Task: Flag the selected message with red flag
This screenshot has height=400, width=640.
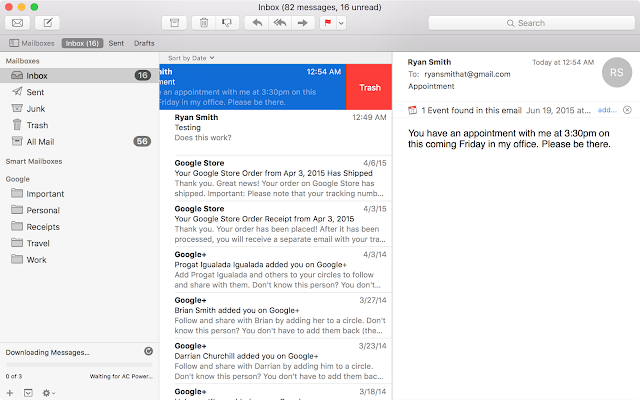Action: click(x=328, y=23)
